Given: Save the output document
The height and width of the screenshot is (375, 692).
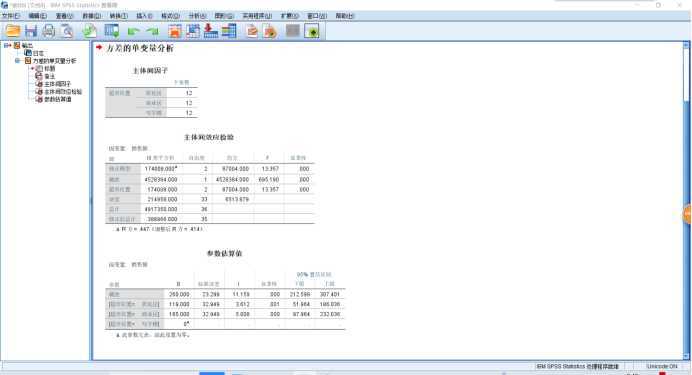Looking at the screenshot, I should [31, 31].
